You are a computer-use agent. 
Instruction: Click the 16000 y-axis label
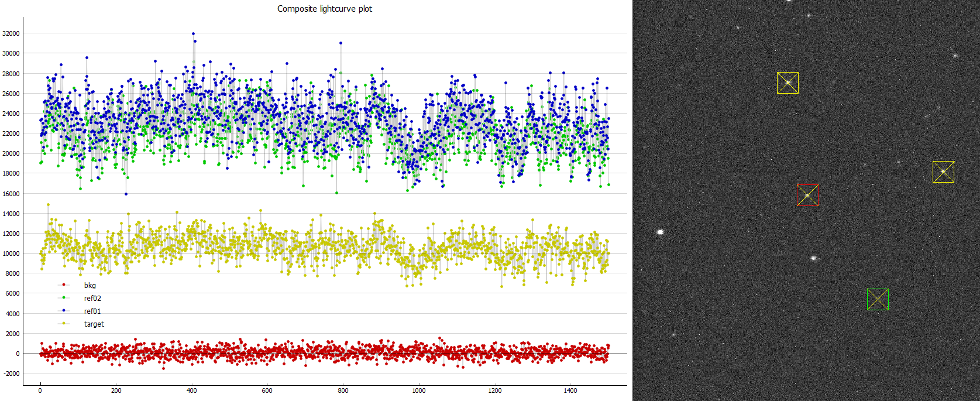pos(11,194)
